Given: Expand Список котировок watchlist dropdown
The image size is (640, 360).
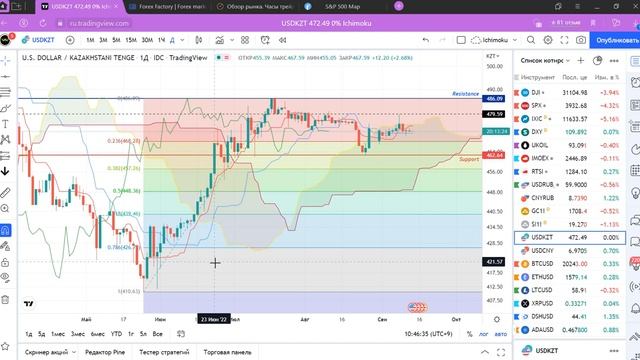Looking at the screenshot, I should (x=545, y=60).
